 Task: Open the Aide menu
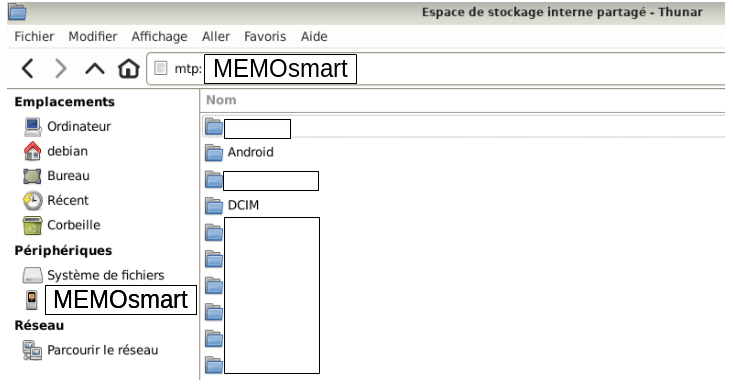pyautogui.click(x=314, y=36)
